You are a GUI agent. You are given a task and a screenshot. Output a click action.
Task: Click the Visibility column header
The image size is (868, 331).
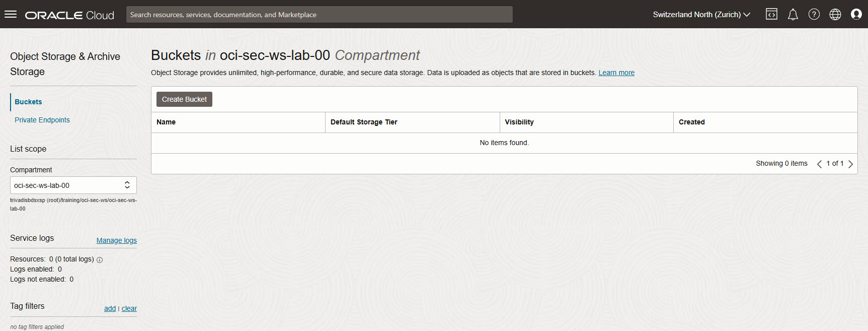pos(586,122)
